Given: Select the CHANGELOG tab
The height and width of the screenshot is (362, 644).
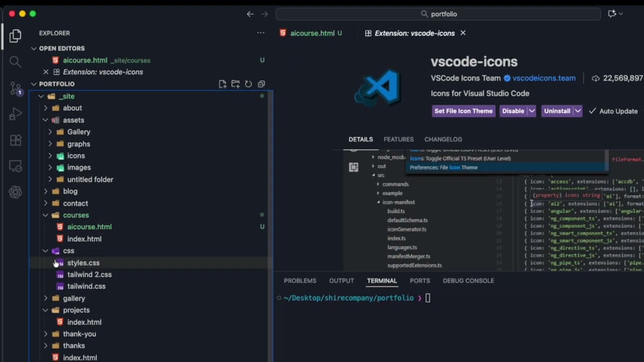Looking at the screenshot, I should (443, 139).
